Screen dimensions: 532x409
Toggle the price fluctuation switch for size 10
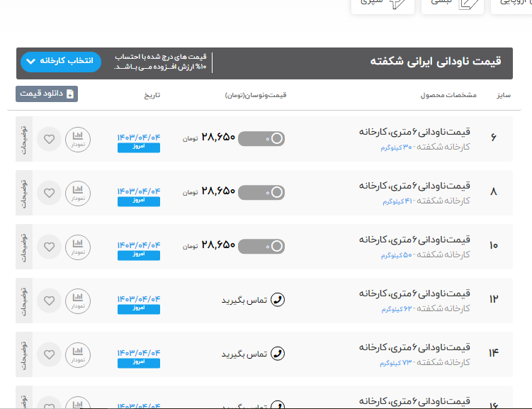tap(261, 246)
